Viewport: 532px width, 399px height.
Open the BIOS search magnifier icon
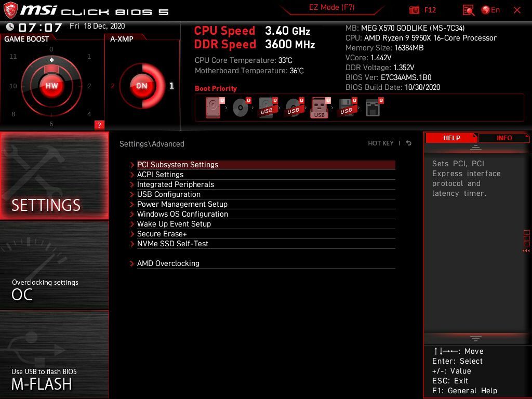pyautogui.click(x=469, y=10)
